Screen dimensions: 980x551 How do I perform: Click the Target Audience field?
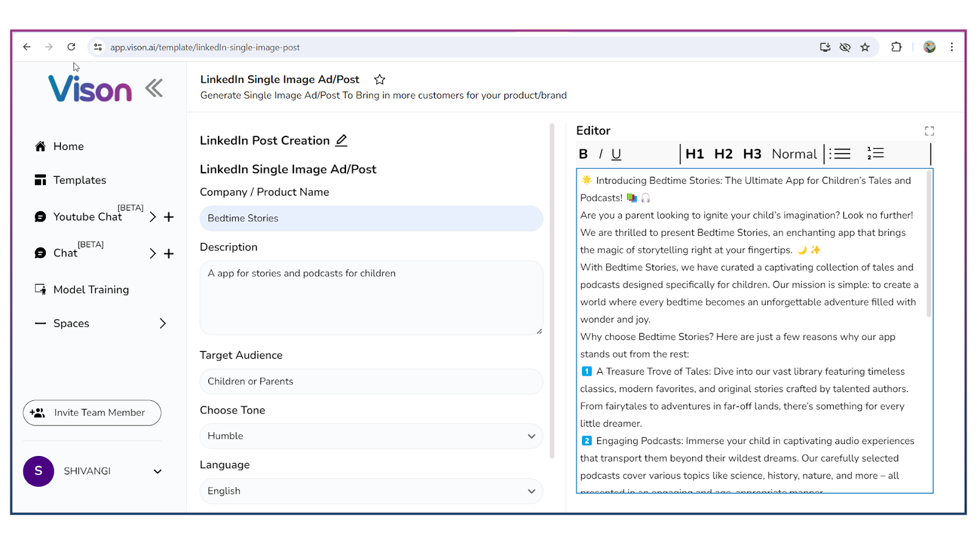point(371,381)
